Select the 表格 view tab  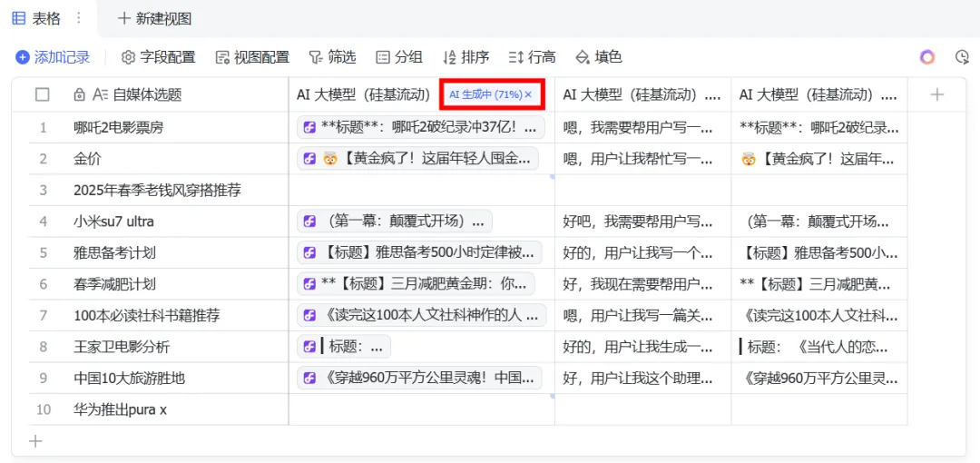coord(37,19)
